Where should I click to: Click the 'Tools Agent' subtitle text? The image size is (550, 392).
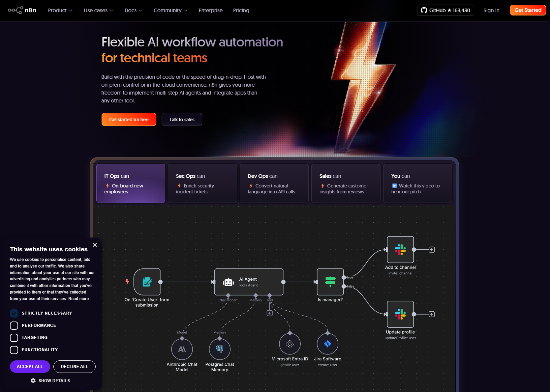point(248,285)
